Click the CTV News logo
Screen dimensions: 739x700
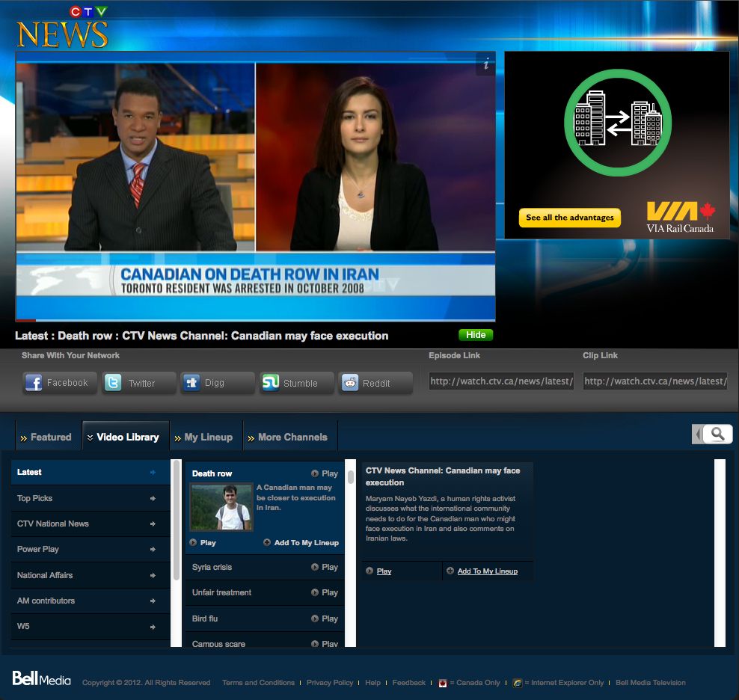click(x=63, y=28)
